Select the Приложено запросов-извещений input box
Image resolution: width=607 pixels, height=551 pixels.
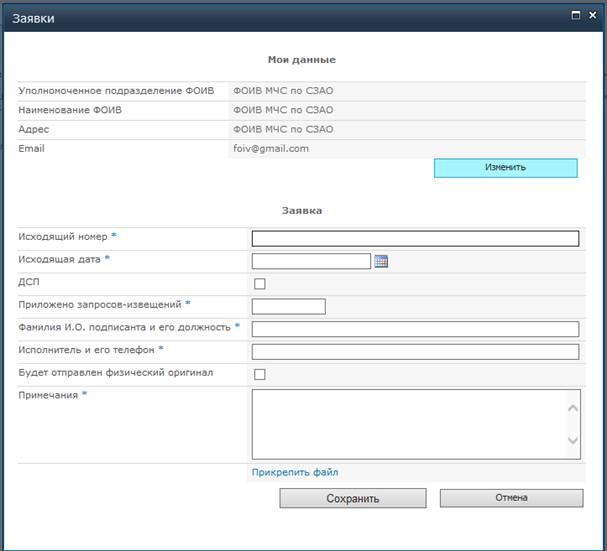click(x=288, y=306)
